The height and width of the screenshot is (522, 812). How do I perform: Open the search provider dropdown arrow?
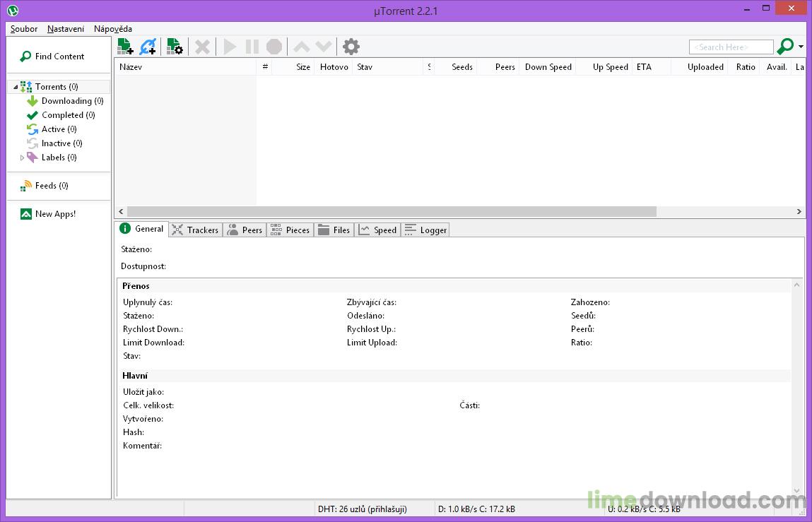pos(801,47)
